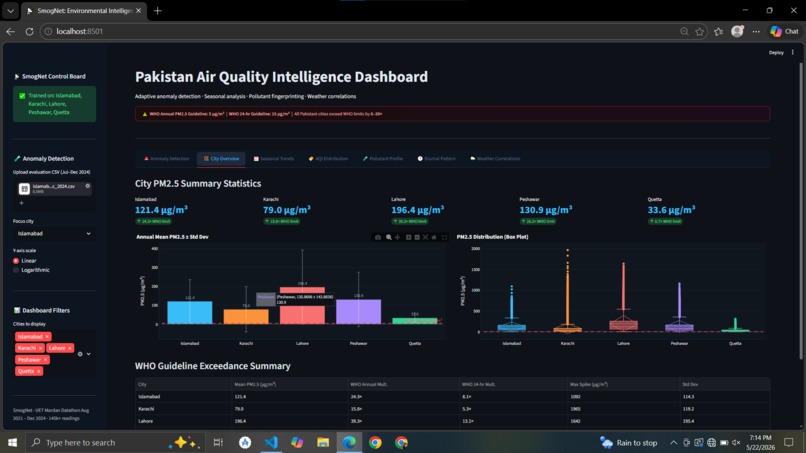Open a new browser tab

(x=157, y=10)
